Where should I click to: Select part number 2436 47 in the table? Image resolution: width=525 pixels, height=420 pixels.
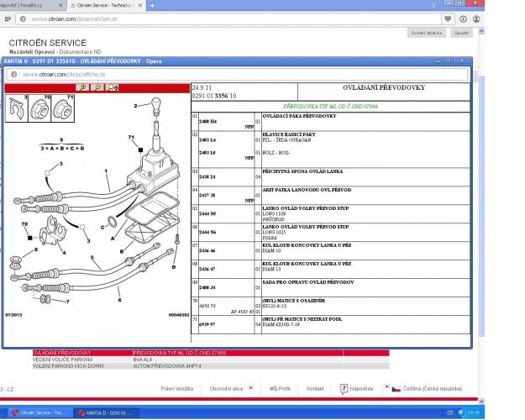(207, 269)
